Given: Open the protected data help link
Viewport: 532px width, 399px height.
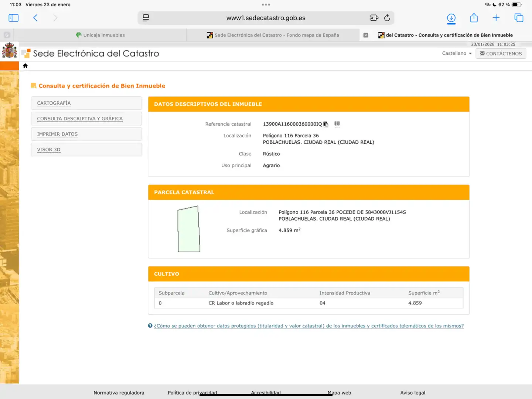Looking at the screenshot, I should 309,326.
